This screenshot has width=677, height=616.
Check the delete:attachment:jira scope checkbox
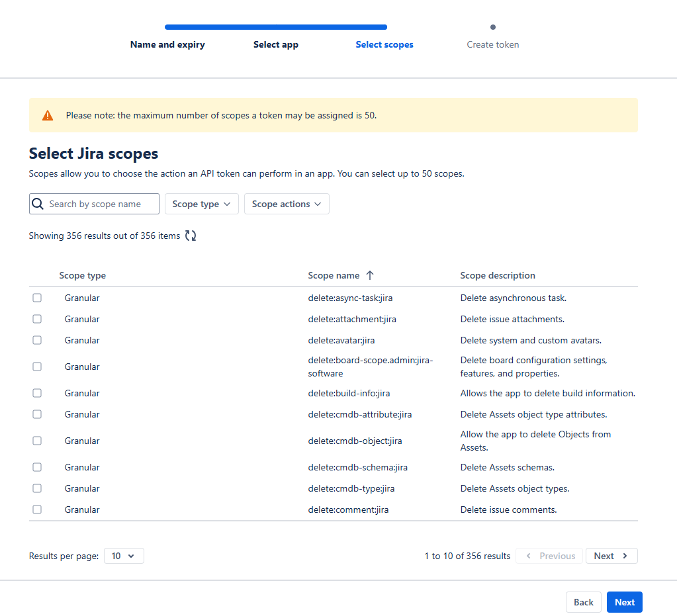(37, 319)
